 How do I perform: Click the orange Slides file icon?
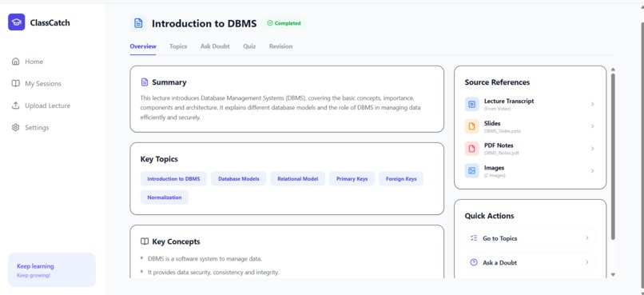(x=472, y=126)
